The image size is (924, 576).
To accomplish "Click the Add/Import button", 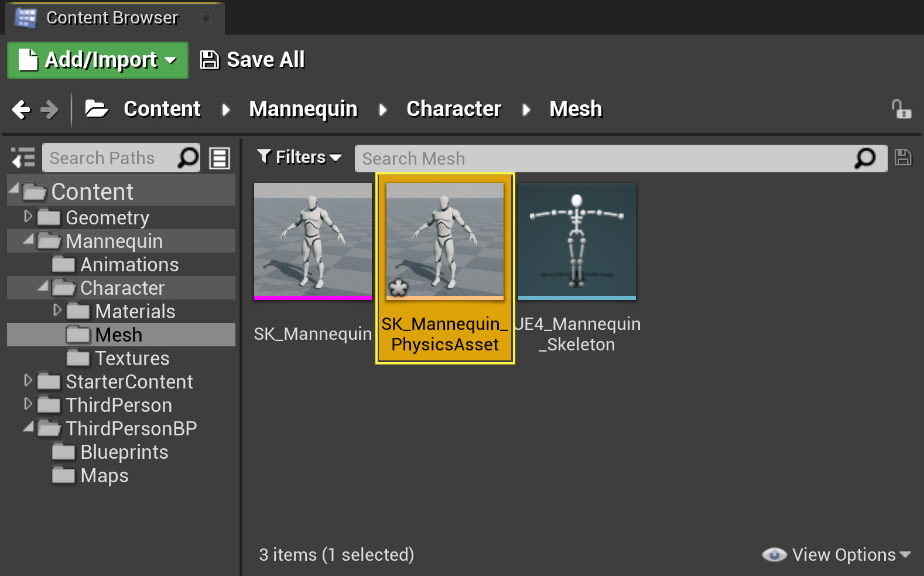I will pos(98,60).
